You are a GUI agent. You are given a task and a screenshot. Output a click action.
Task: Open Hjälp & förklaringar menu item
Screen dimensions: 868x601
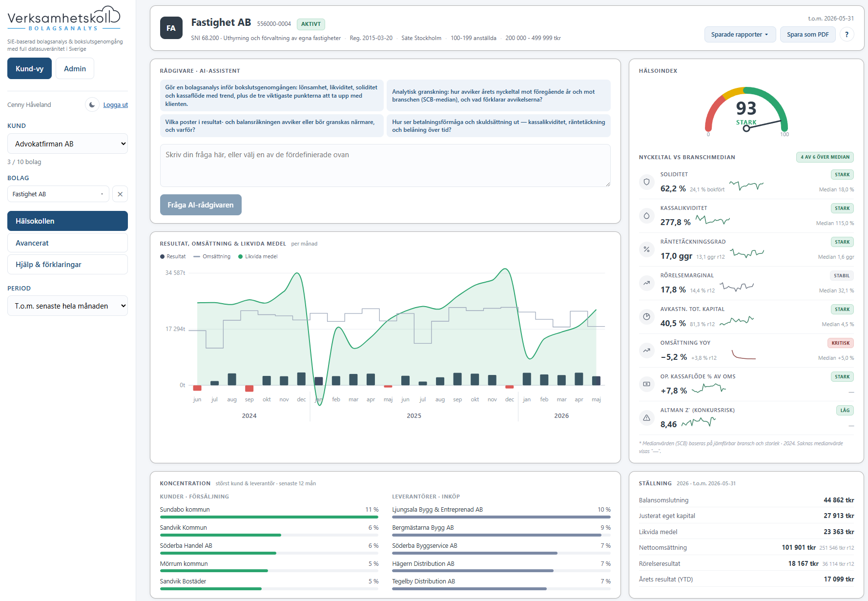(x=67, y=264)
